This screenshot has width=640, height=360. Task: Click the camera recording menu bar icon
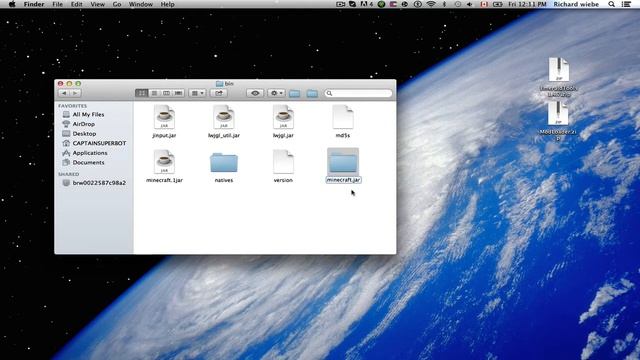(x=340, y=4)
